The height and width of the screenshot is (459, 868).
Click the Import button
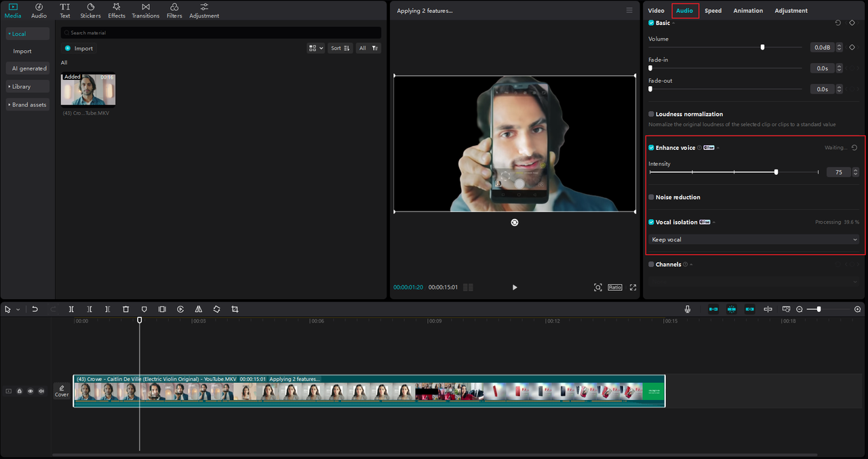coord(79,48)
